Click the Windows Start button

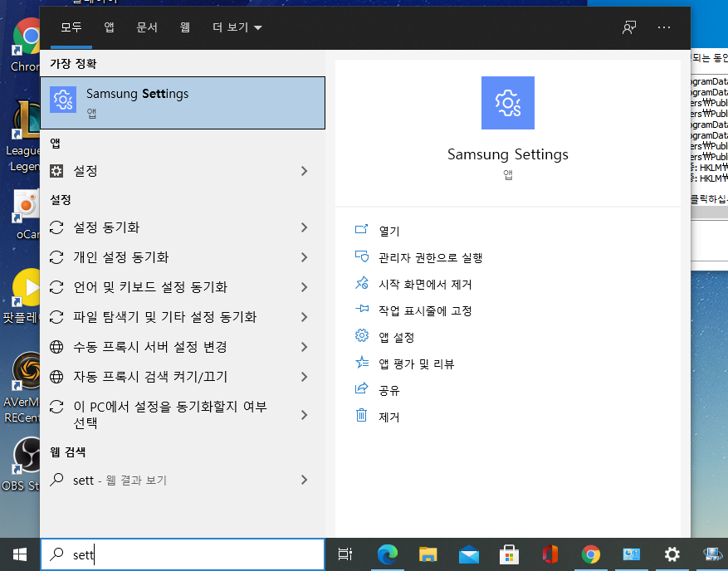pos(20,554)
